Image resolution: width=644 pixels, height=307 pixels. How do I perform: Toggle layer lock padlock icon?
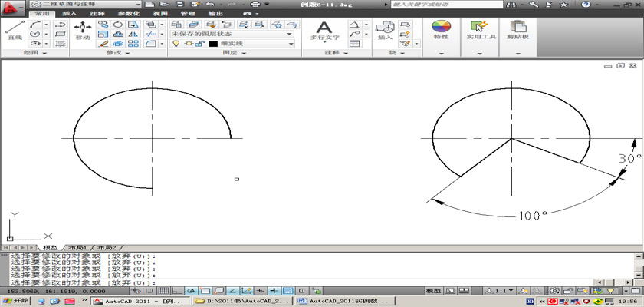(x=199, y=44)
